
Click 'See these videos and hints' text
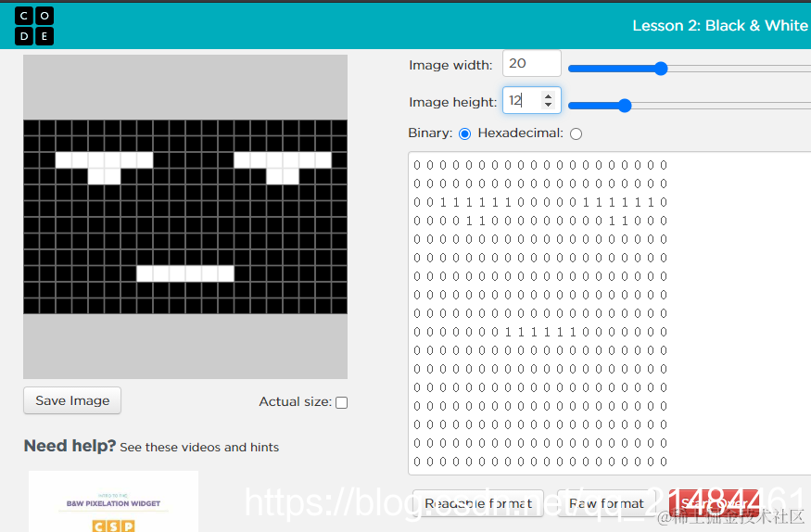199,448
